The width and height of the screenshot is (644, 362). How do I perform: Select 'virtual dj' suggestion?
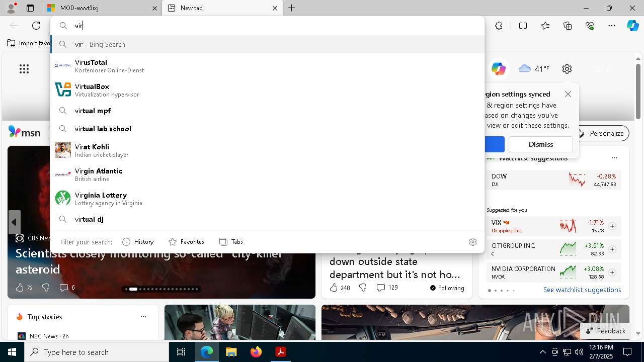pyautogui.click(x=267, y=219)
